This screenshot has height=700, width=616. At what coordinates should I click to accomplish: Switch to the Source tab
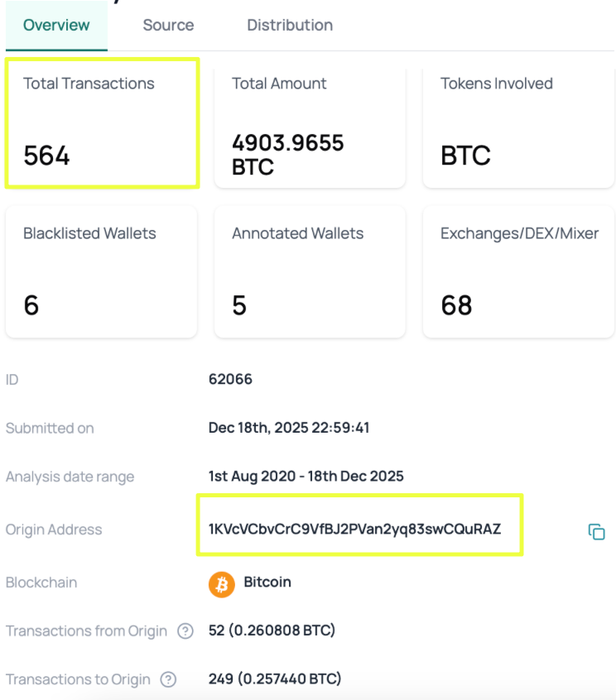168,26
